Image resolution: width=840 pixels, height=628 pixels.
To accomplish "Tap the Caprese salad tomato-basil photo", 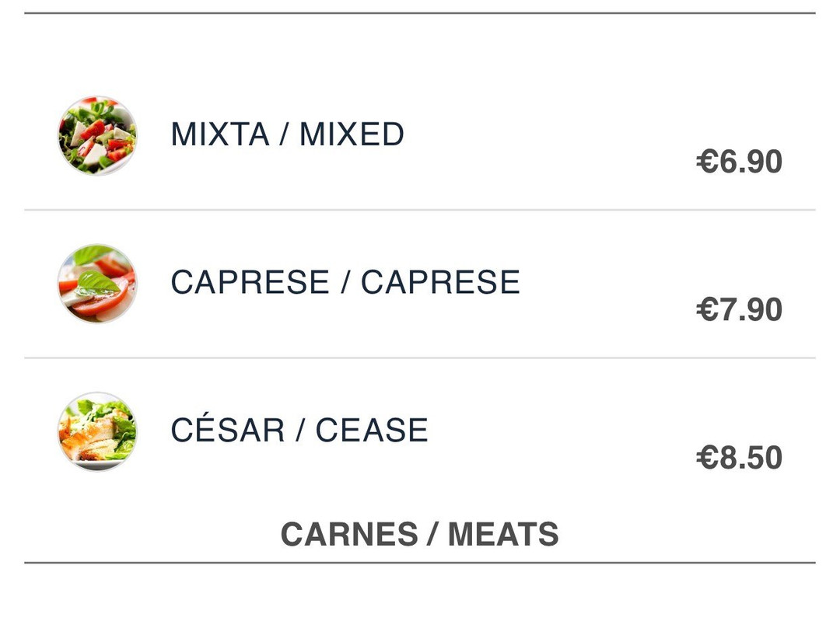I will coord(97,283).
